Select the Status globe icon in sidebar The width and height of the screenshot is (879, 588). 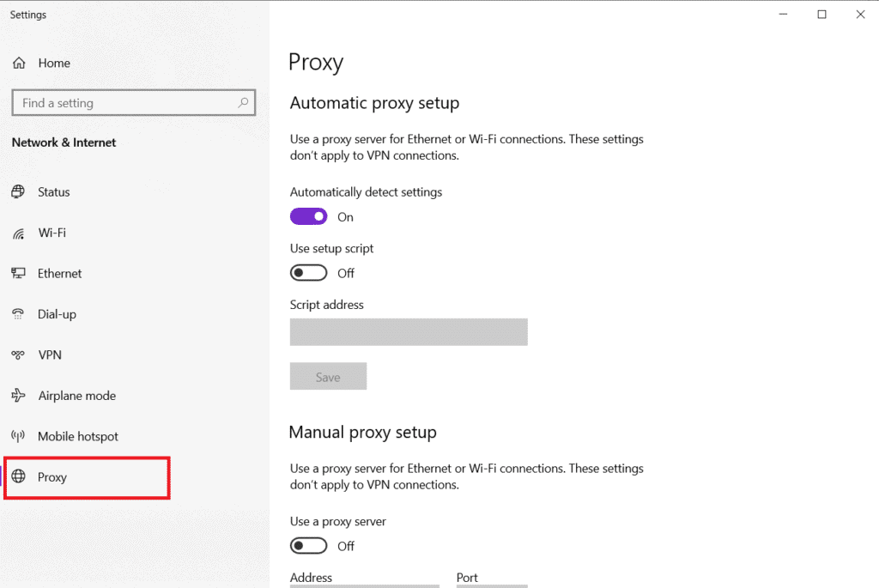click(x=19, y=191)
